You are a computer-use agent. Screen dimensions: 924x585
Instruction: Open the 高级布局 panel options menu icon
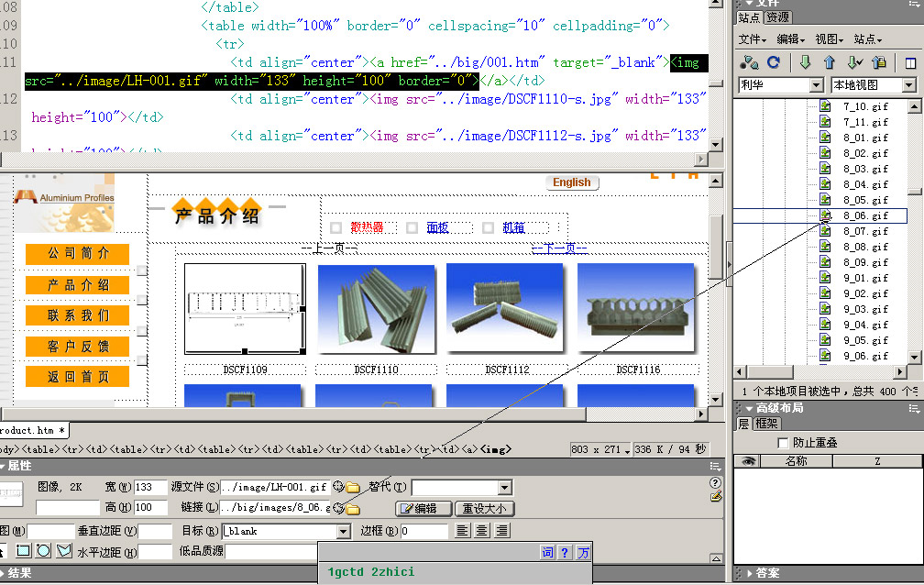click(914, 408)
